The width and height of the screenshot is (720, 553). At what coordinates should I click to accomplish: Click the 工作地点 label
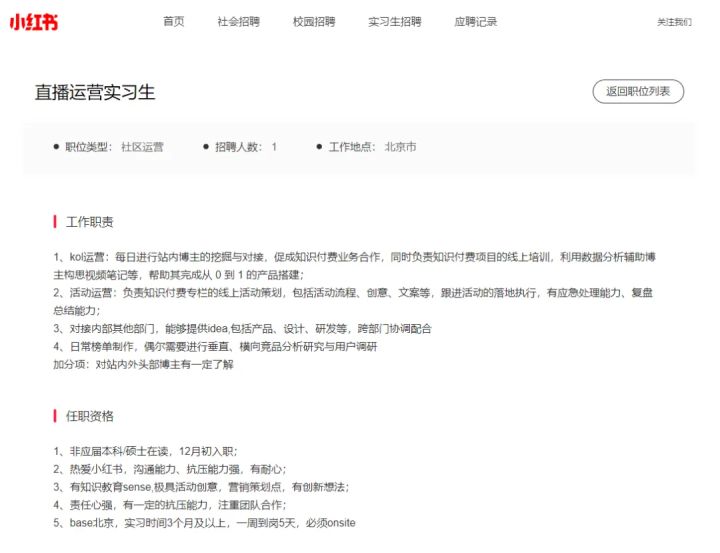point(352,147)
